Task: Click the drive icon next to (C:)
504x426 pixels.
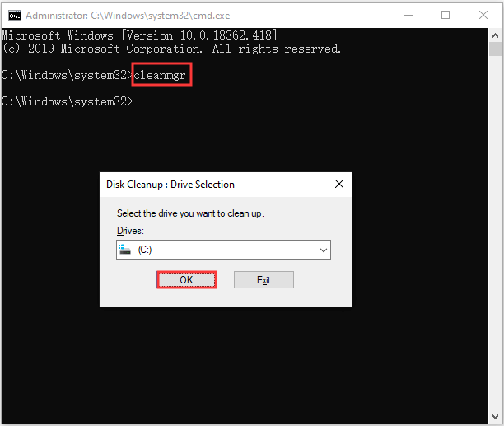Action: click(x=124, y=250)
